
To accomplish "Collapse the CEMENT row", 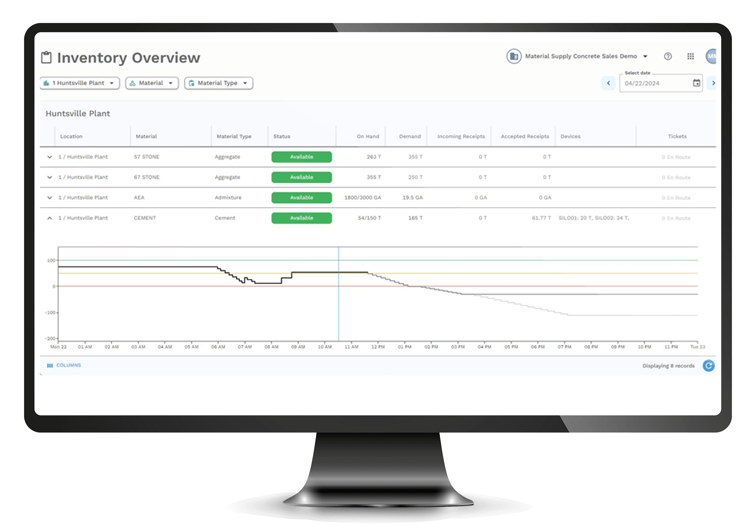I will (x=50, y=218).
